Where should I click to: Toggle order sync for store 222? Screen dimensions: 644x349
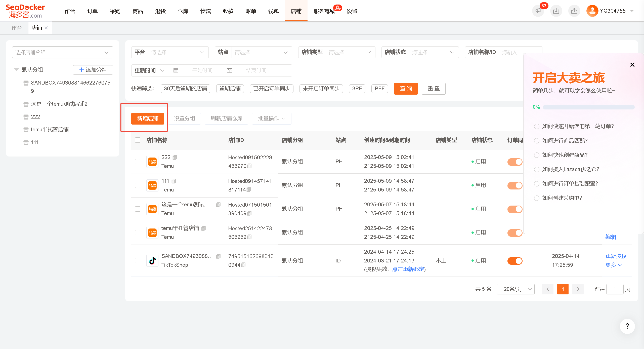point(515,162)
